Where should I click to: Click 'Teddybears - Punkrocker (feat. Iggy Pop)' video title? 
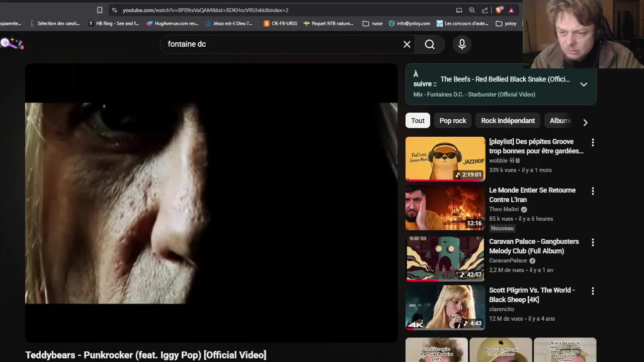coord(146,355)
